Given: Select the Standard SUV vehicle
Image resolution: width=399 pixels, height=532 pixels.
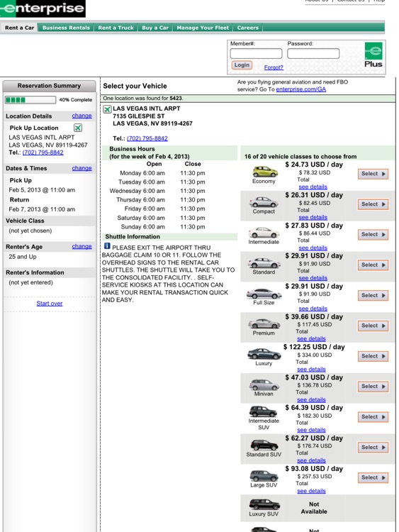Looking at the screenshot, I should (x=373, y=448).
